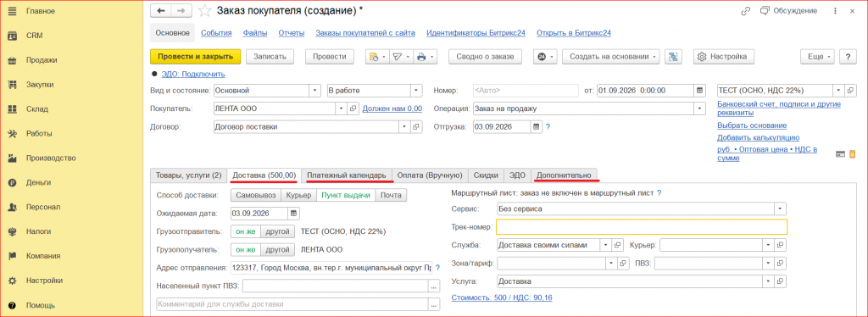The image size is (868, 317).
Task: Switch to Платежный календарь tab
Action: 347,175
